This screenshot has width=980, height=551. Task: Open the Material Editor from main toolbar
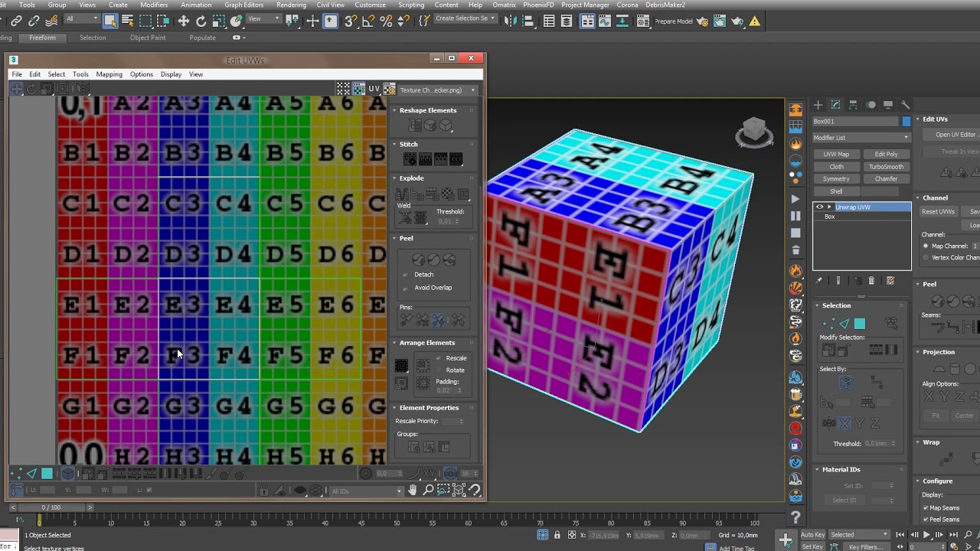pyautogui.click(x=643, y=21)
